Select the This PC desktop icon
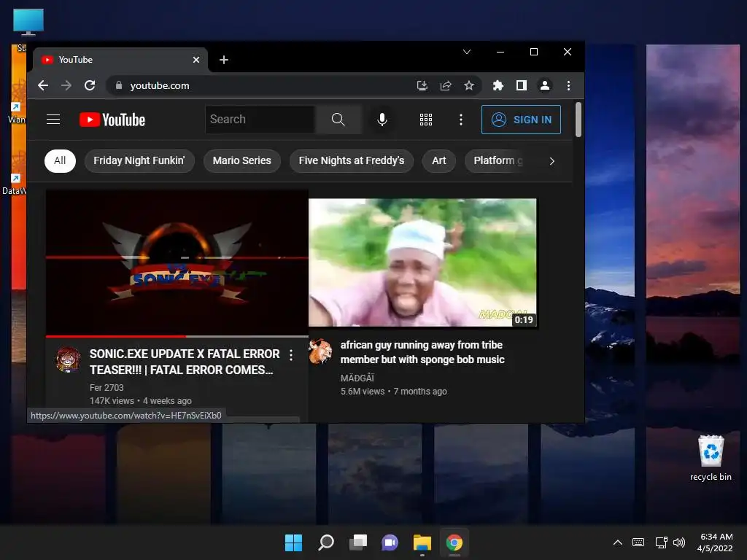747x560 pixels. [x=28, y=23]
